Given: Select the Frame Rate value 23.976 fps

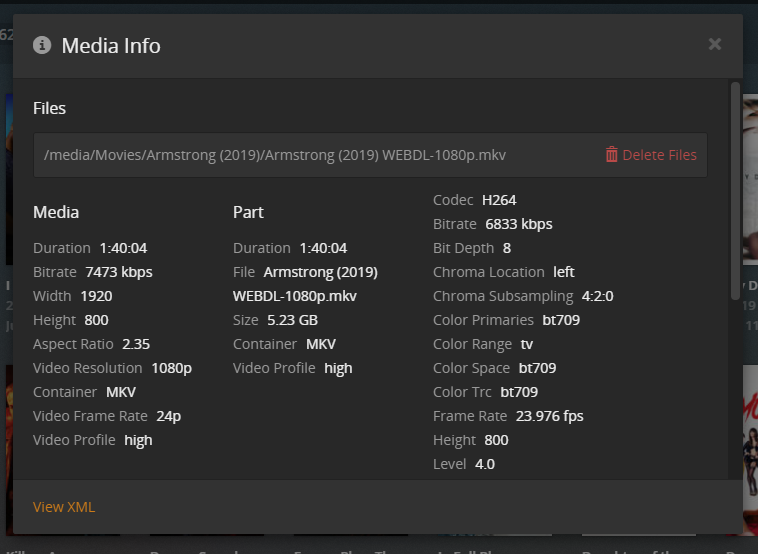Looking at the screenshot, I should [549, 416].
